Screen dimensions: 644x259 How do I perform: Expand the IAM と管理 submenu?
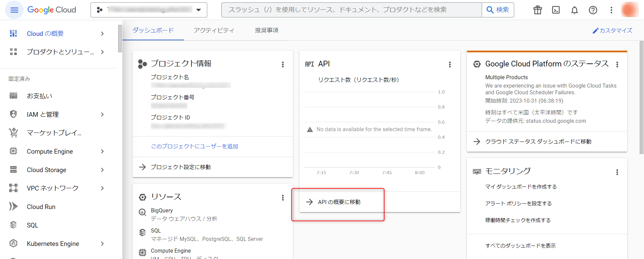pyautogui.click(x=102, y=114)
